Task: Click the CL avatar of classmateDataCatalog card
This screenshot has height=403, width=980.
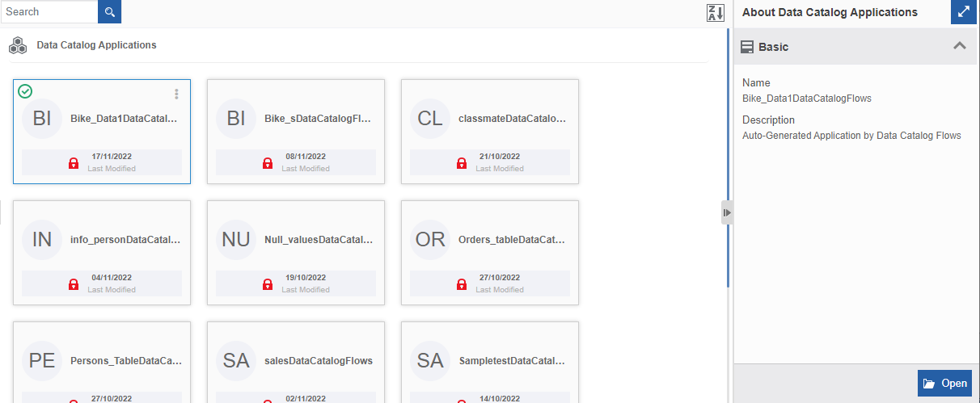Action: tap(430, 119)
